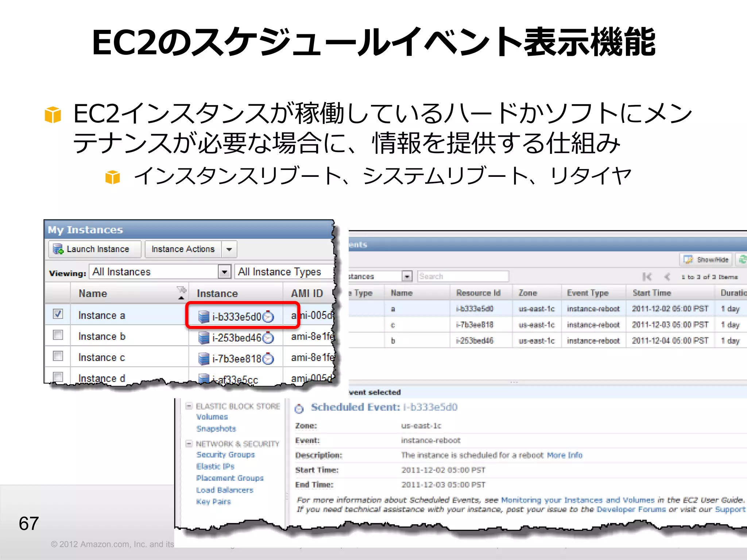Open the Developer Forums link
Screen dimensions: 747x560
(x=631, y=509)
